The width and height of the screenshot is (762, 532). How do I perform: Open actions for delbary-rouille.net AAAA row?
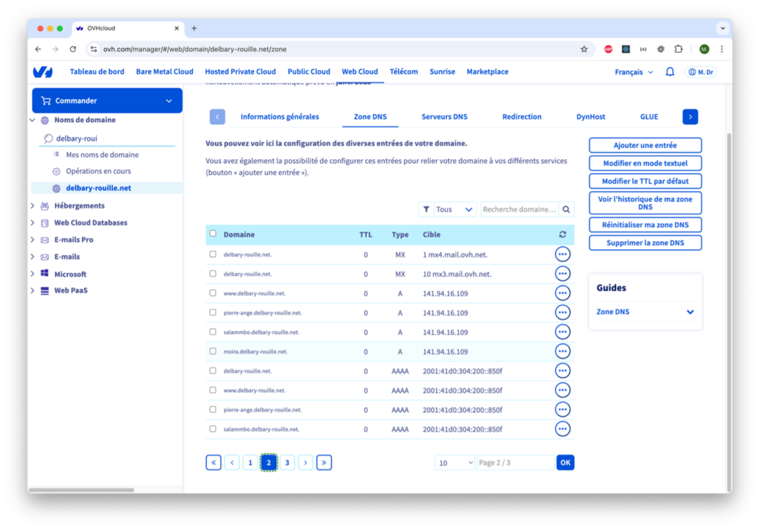click(x=563, y=371)
